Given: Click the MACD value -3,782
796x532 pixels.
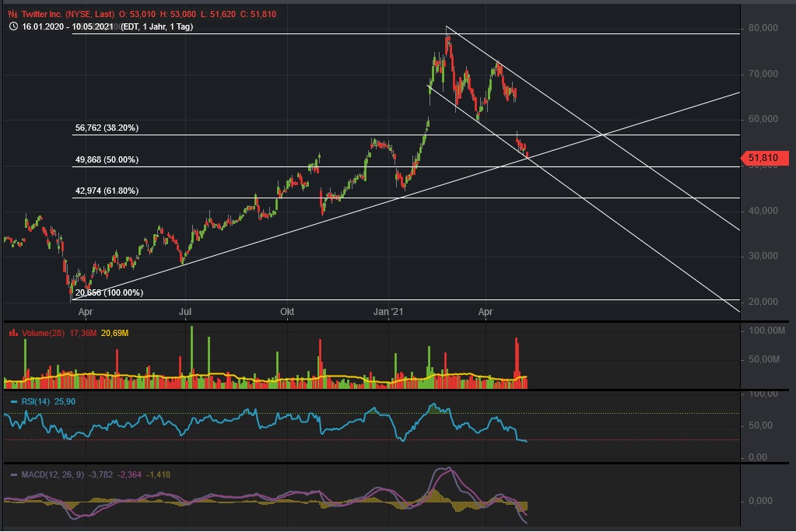Looking at the screenshot, I should [x=101, y=474].
